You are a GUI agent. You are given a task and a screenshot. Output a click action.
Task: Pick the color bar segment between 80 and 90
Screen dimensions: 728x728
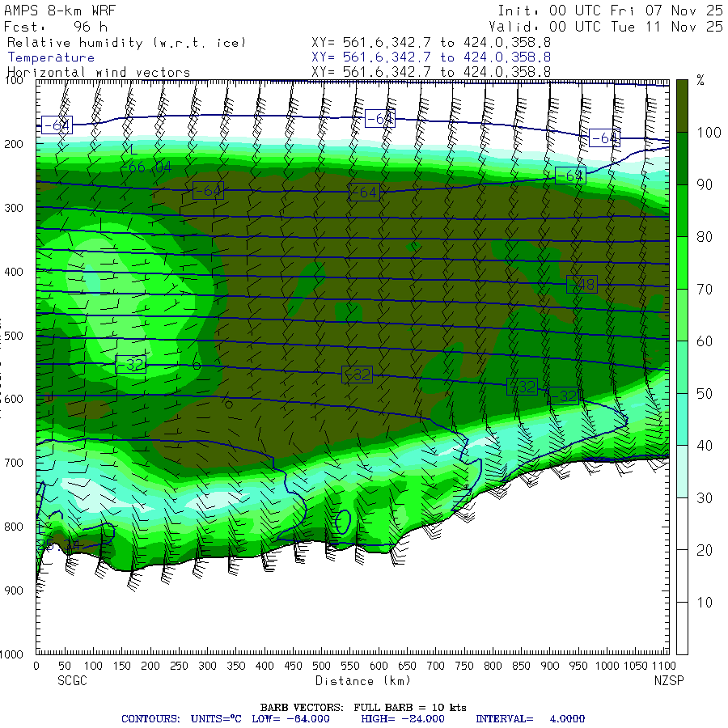point(682,211)
